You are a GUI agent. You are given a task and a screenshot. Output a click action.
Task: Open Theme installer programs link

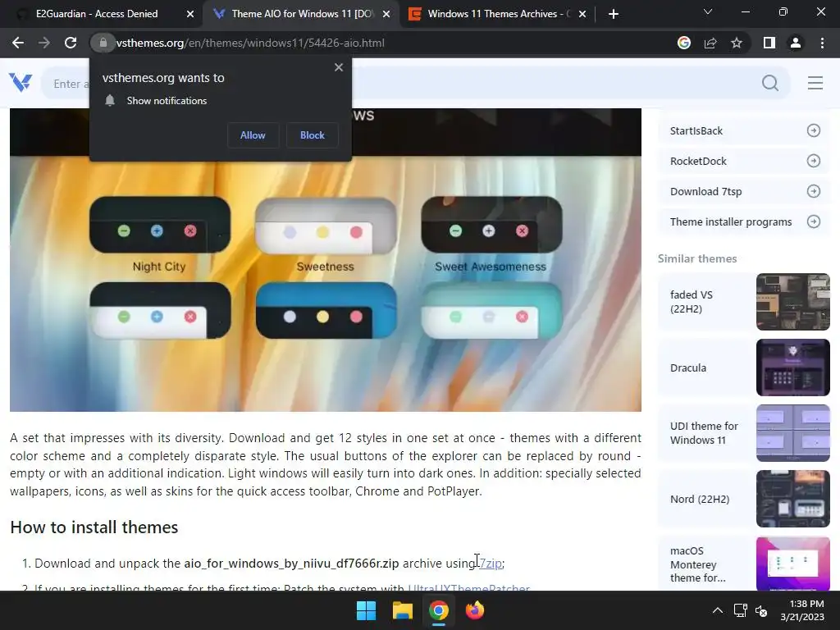coord(731,221)
